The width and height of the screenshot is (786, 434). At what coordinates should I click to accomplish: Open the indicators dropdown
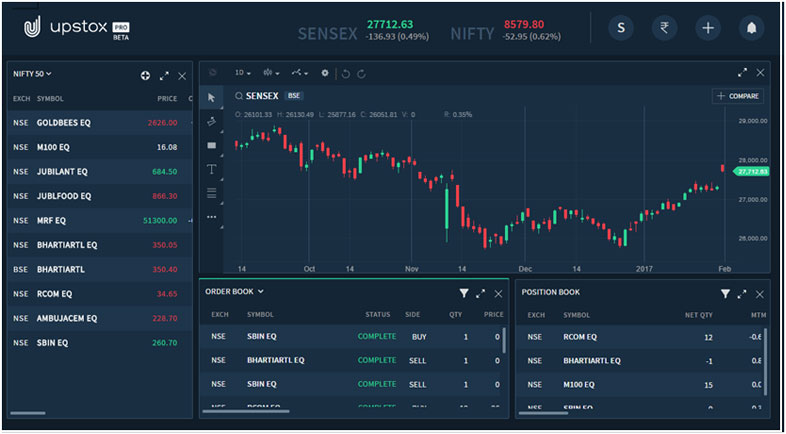tap(300, 73)
